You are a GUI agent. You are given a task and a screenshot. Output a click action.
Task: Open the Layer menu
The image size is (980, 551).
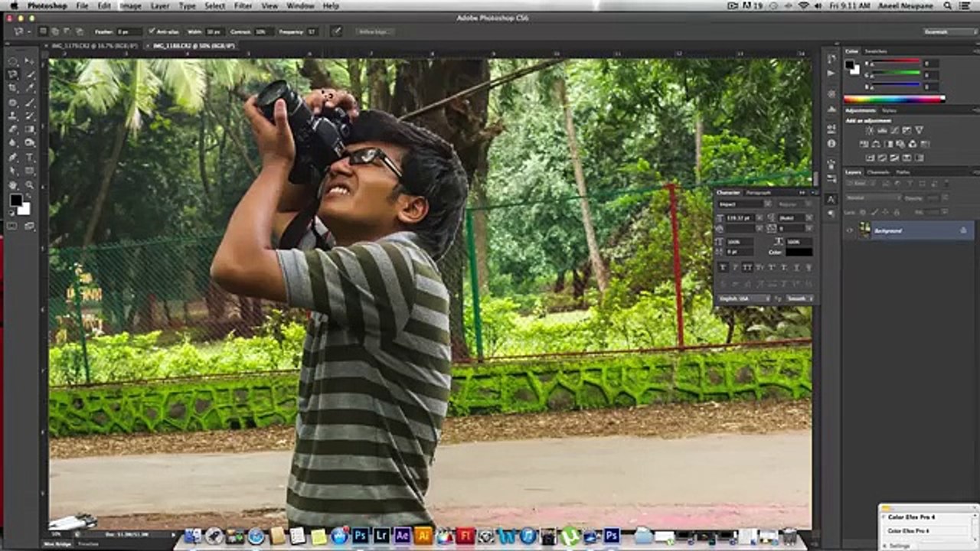coord(160,5)
